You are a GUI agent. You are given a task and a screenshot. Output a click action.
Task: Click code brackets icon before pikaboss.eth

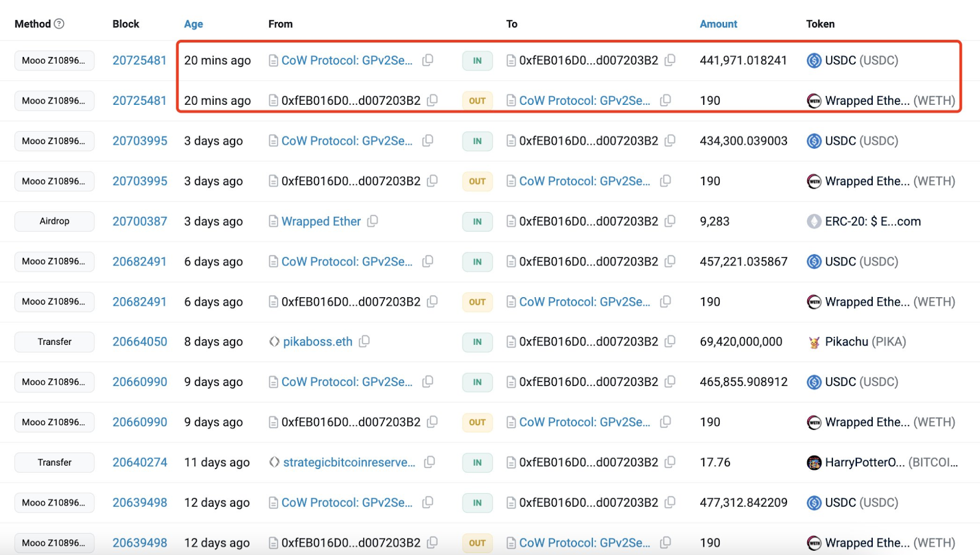click(274, 342)
